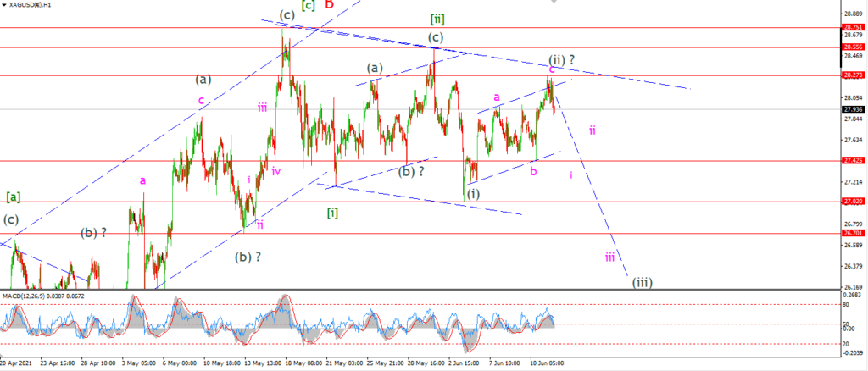868x371 pixels.
Task: Select the 27.425 horizontal line price tag
Action: click(850, 161)
